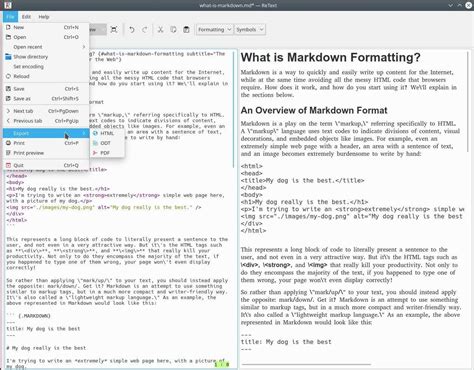
Task: Click the Print preview icon
Action: (x=9, y=153)
